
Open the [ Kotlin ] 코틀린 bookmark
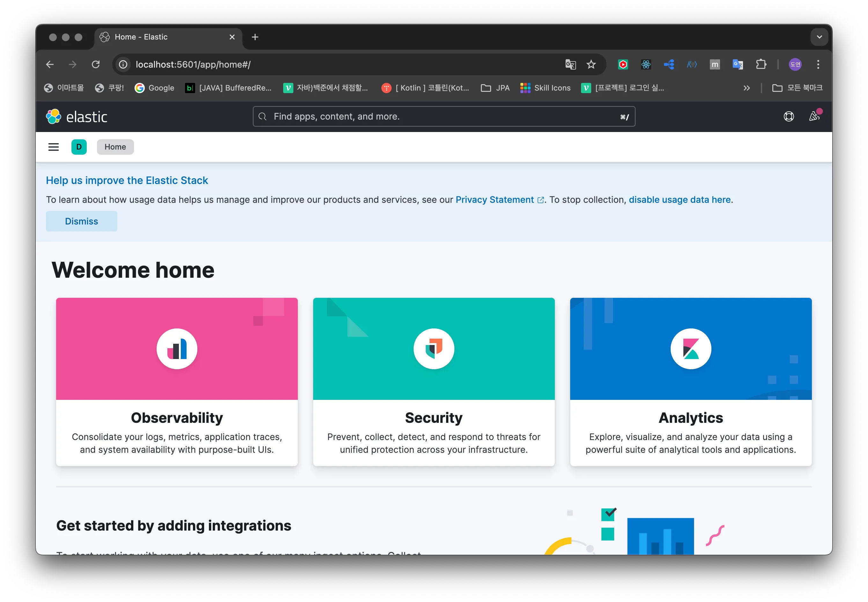coord(425,88)
